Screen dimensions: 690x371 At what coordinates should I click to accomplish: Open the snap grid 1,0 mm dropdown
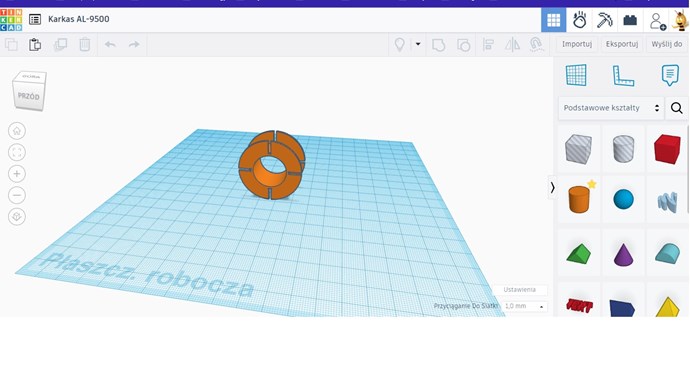point(525,306)
